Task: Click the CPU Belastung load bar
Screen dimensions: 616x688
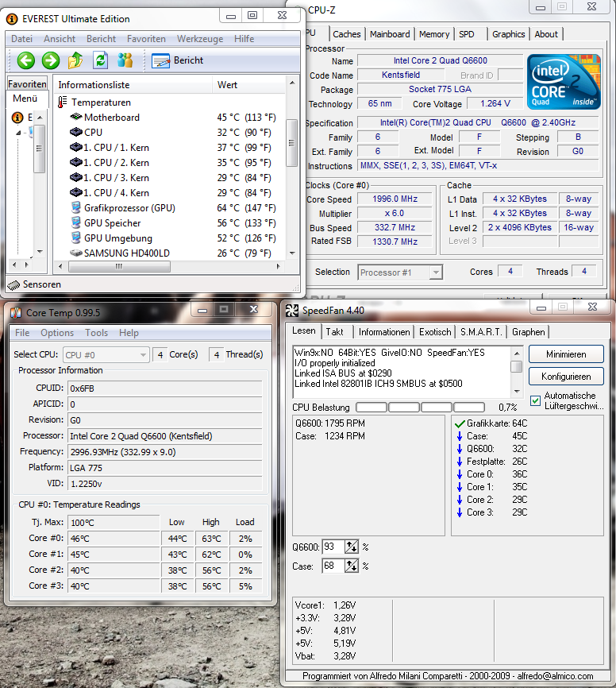Action: click(x=420, y=408)
